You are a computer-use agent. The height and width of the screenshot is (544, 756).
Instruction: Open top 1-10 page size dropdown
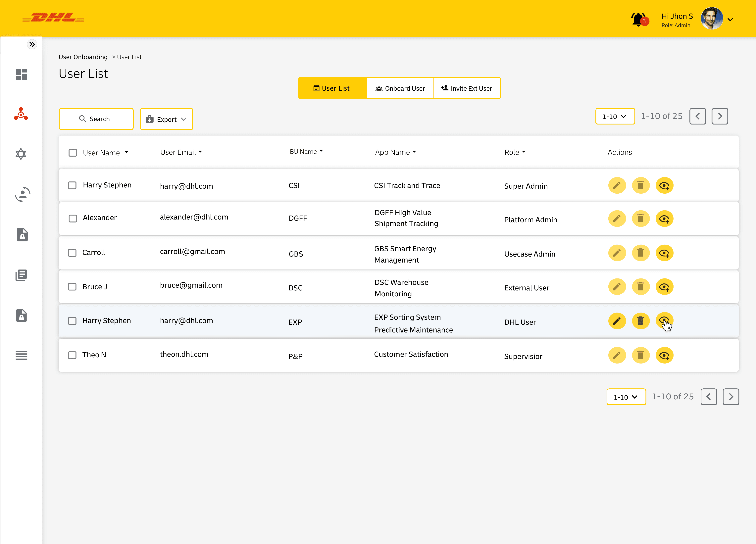click(615, 116)
